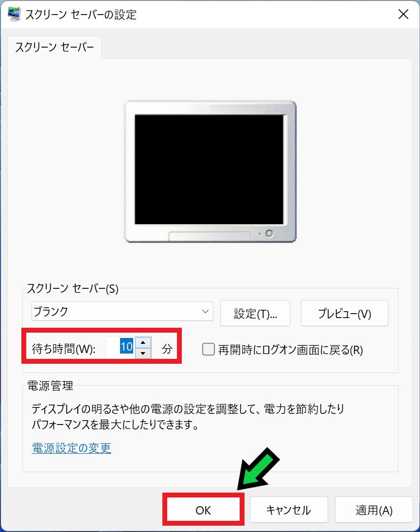420x532 pixels.
Task: Decrease wait time with down arrow
Action: click(143, 353)
